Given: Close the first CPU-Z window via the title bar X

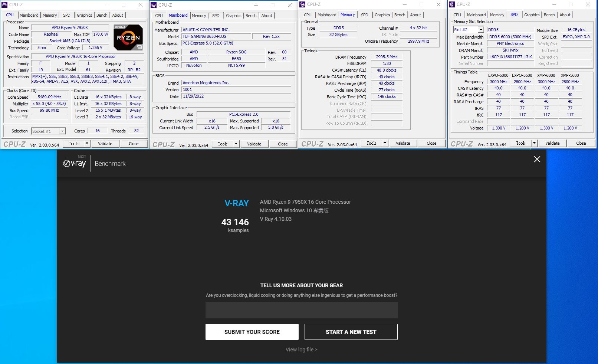Looking at the screenshot, I should pyautogui.click(x=141, y=5).
